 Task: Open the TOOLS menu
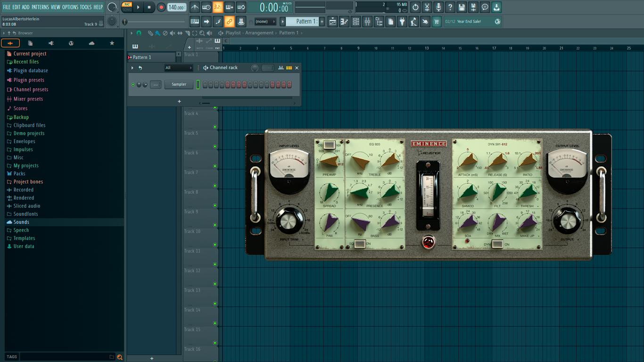point(86,7)
